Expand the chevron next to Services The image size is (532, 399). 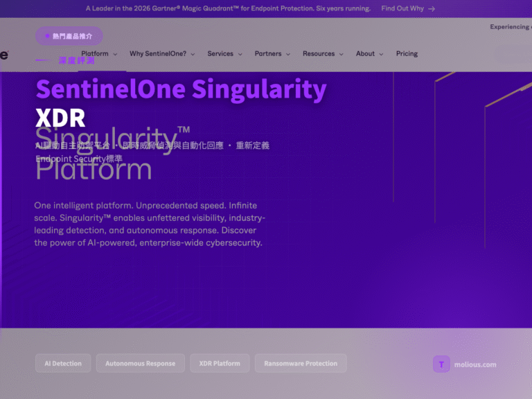click(240, 54)
